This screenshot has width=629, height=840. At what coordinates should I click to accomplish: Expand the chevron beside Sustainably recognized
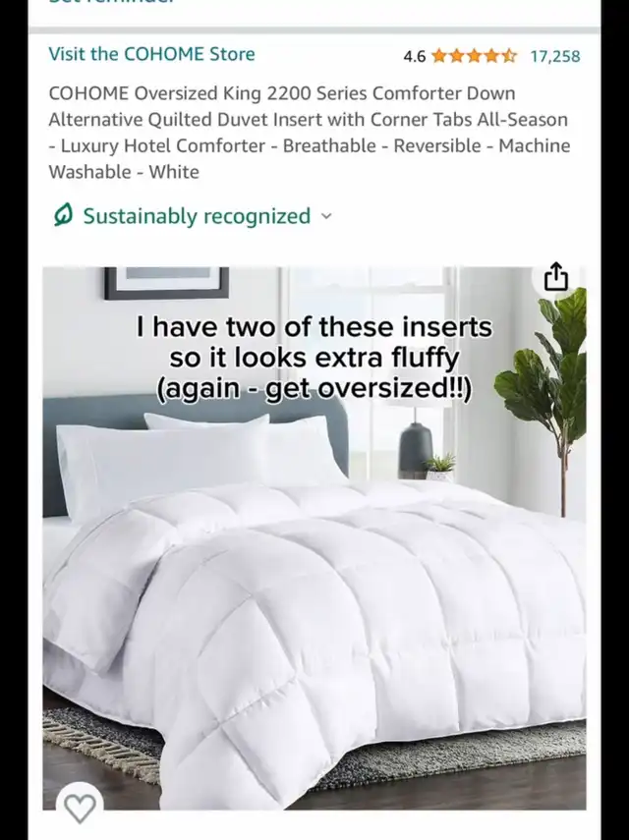(325, 216)
